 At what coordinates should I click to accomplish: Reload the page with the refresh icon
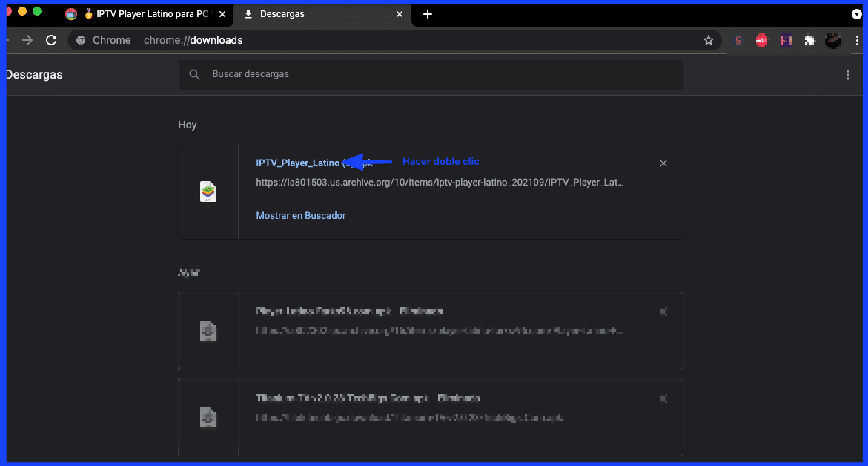click(x=51, y=40)
